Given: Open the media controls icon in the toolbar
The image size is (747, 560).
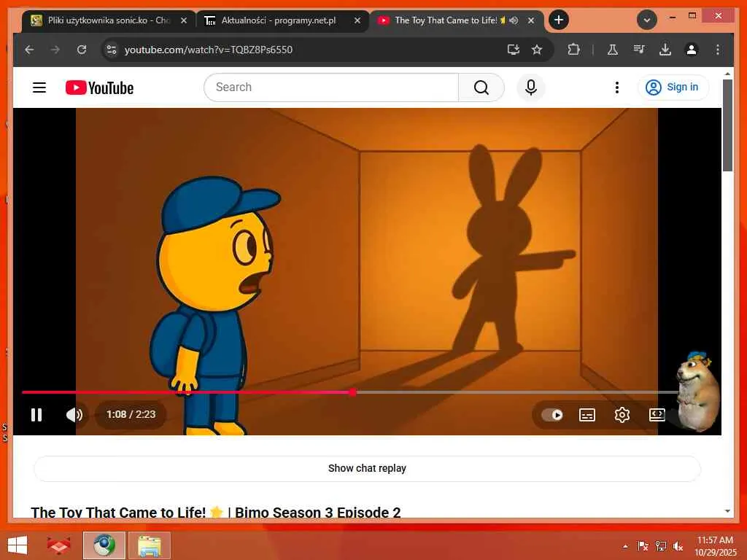Looking at the screenshot, I should (639, 50).
